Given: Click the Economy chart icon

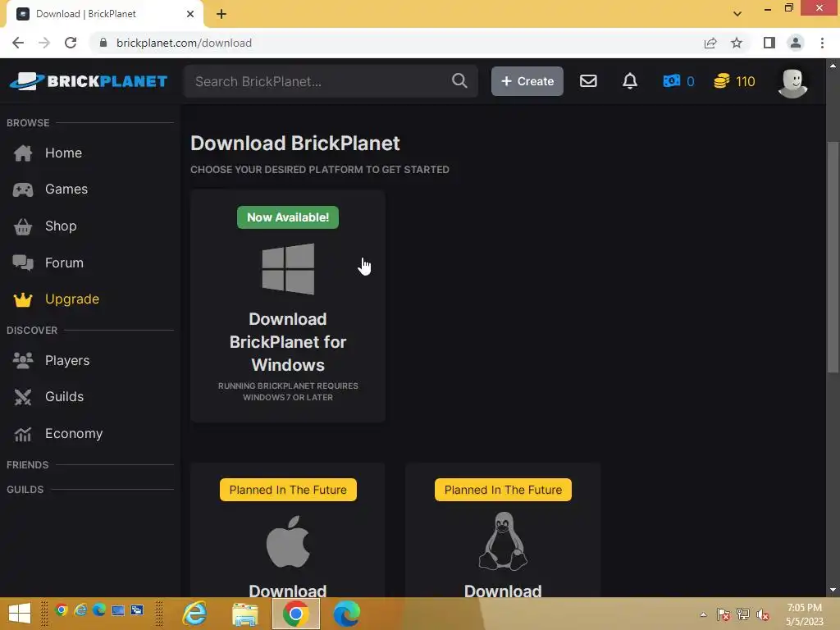Looking at the screenshot, I should 22,434.
